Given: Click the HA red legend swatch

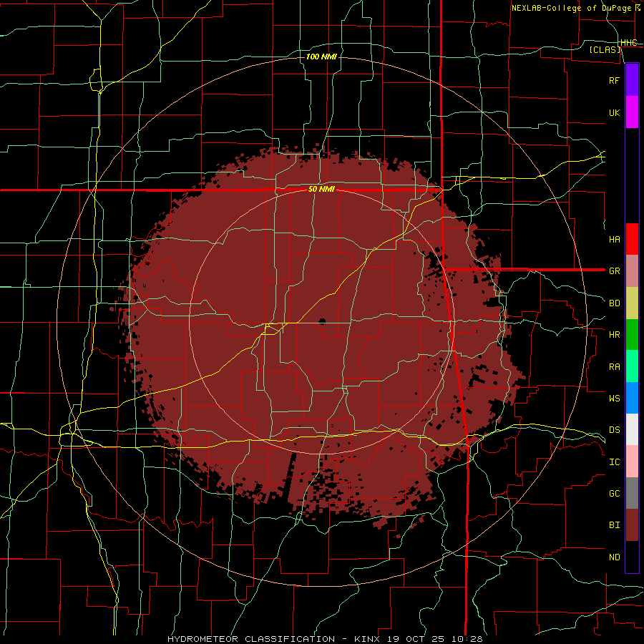Looking at the screenshot, I should click(x=632, y=239).
